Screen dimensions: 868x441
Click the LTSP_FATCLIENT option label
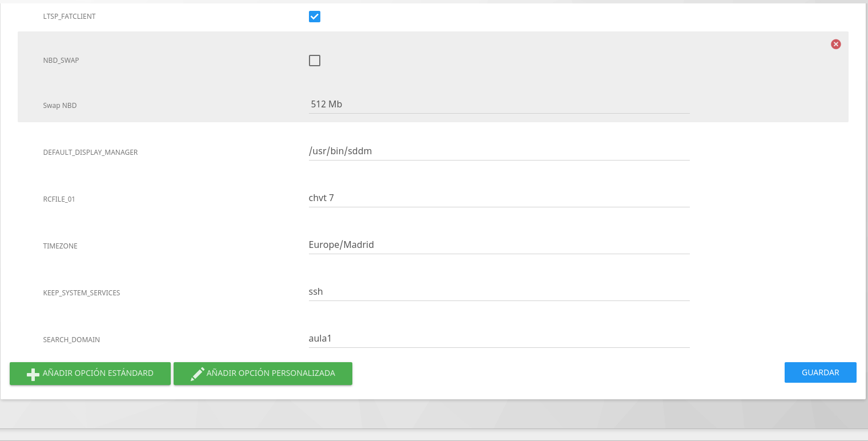click(x=69, y=17)
